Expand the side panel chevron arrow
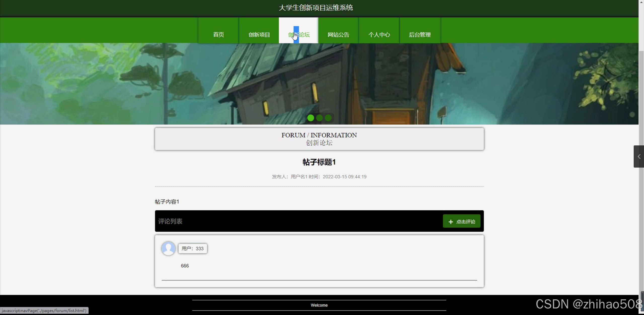 [639, 156]
